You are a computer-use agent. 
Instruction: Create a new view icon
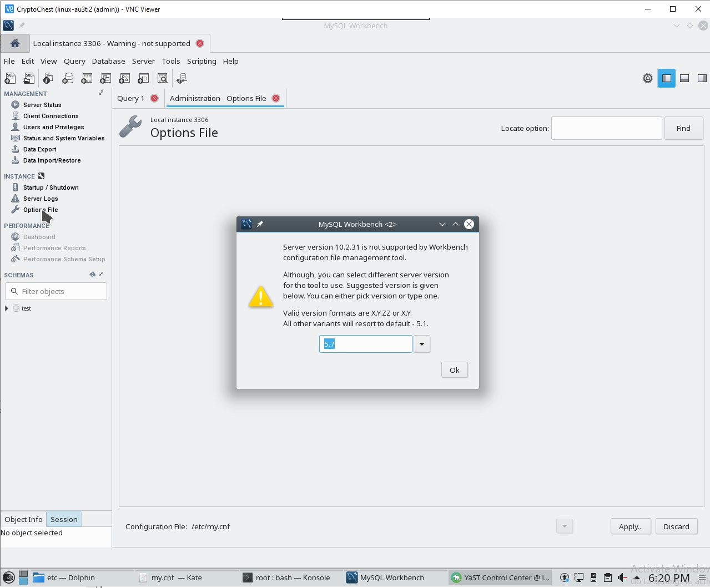click(105, 78)
